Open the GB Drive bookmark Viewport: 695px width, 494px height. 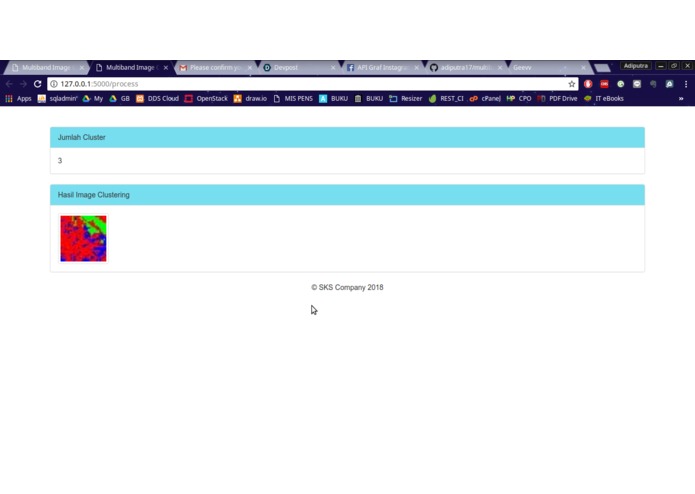120,98
